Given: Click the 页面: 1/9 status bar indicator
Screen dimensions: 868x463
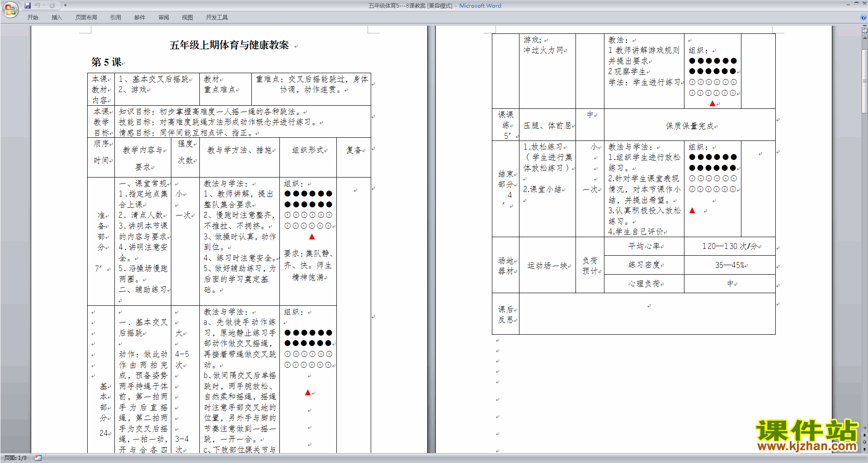Looking at the screenshot, I should [x=15, y=458].
